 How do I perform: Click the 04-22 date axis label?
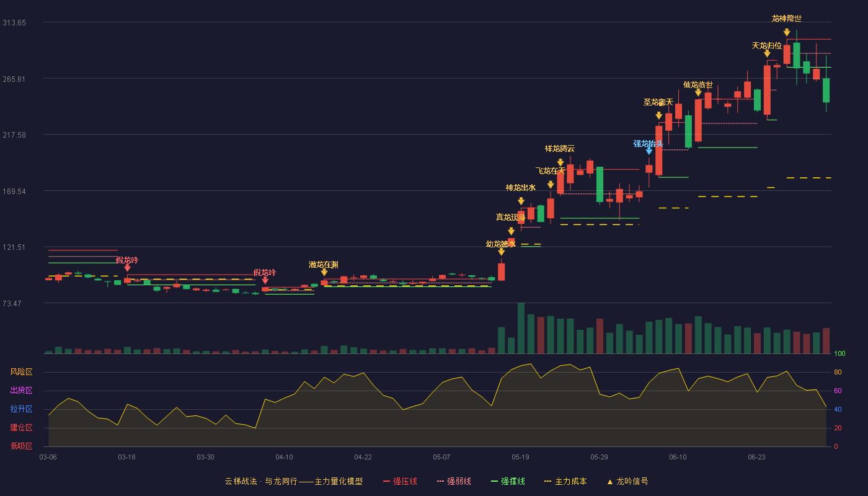coord(363,457)
